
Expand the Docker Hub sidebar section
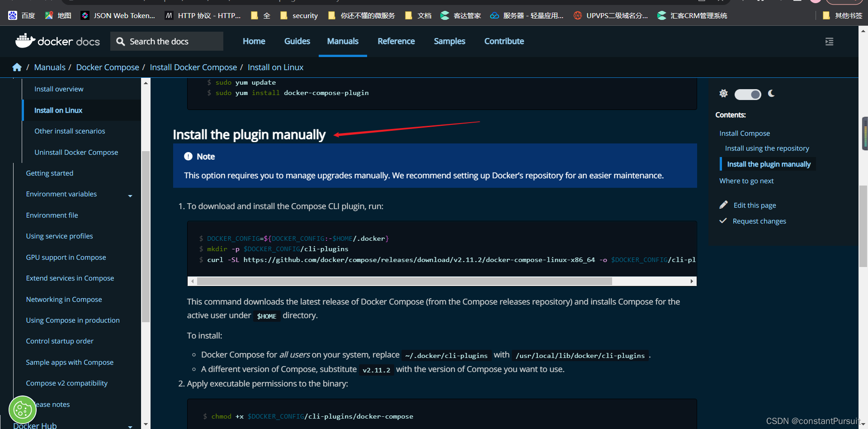[x=130, y=426]
